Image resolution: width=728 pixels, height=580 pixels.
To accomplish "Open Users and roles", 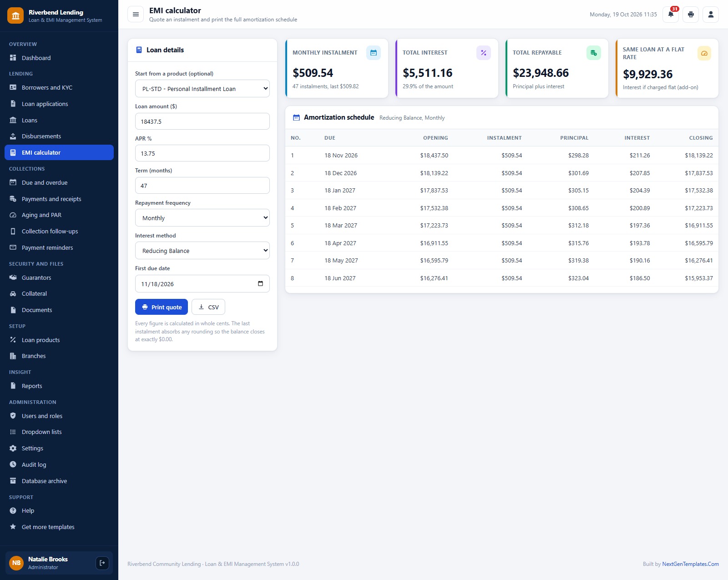I will (x=59, y=416).
